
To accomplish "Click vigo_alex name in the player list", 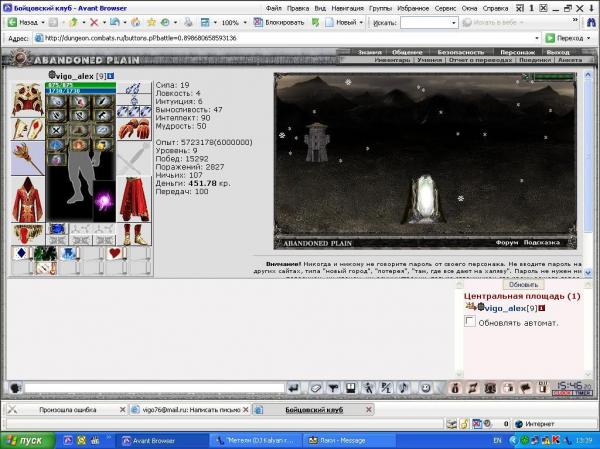I will [x=505, y=308].
